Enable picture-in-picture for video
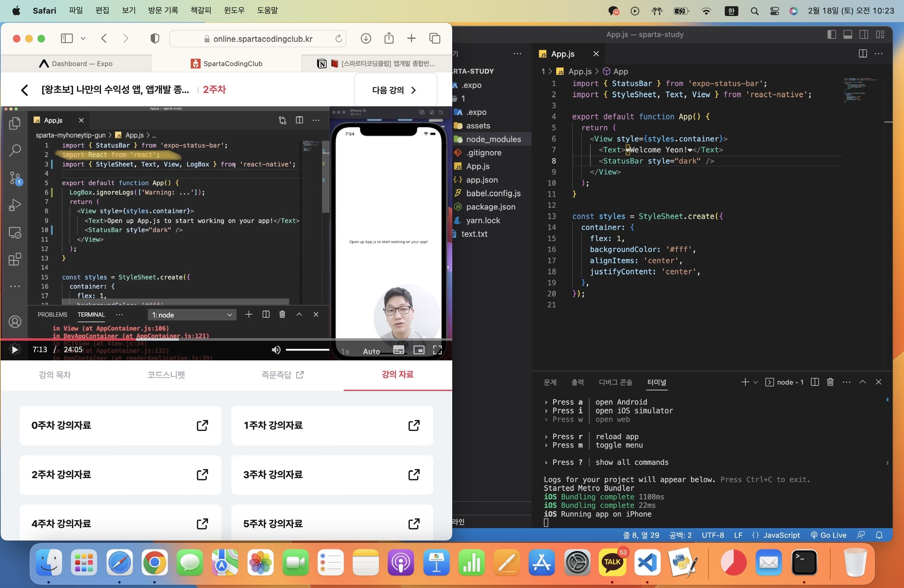The width and height of the screenshot is (904, 588). coord(419,350)
